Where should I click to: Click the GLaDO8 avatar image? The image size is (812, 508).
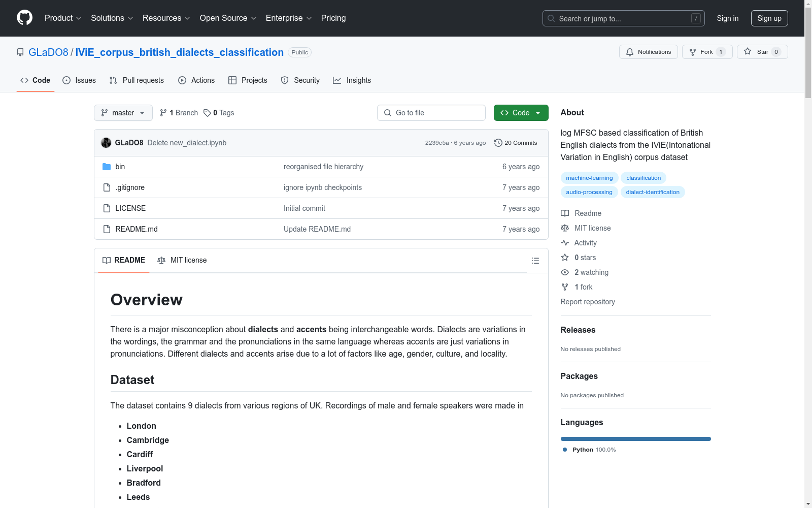106,143
